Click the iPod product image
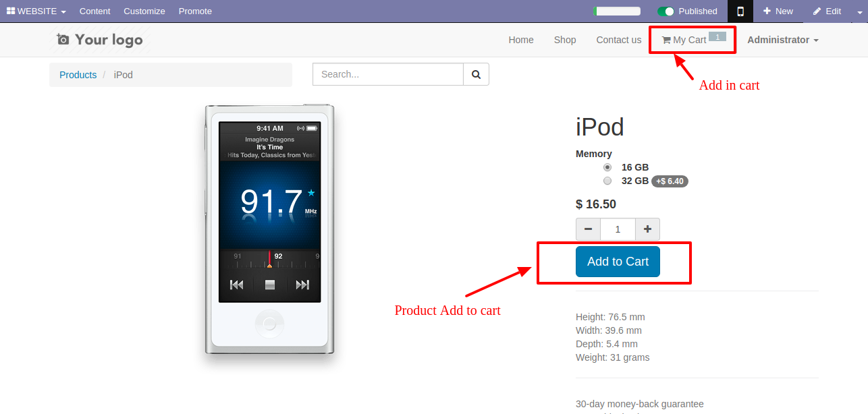 pyautogui.click(x=269, y=230)
